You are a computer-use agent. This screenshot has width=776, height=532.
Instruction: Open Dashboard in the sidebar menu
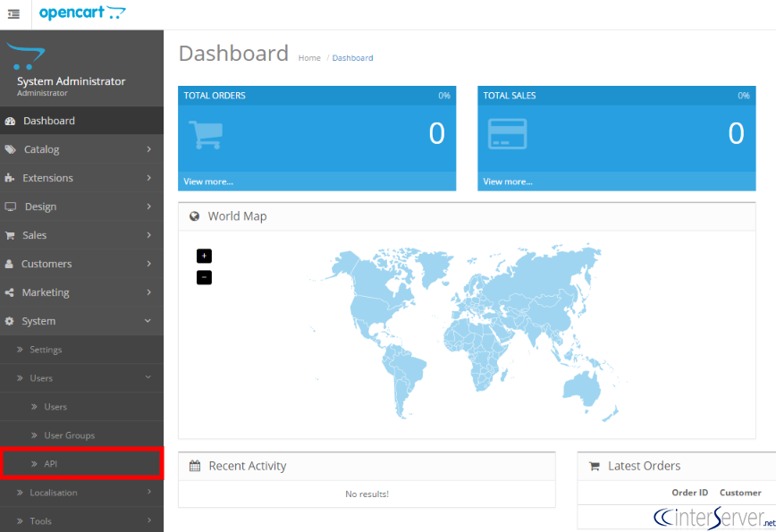(x=81, y=121)
